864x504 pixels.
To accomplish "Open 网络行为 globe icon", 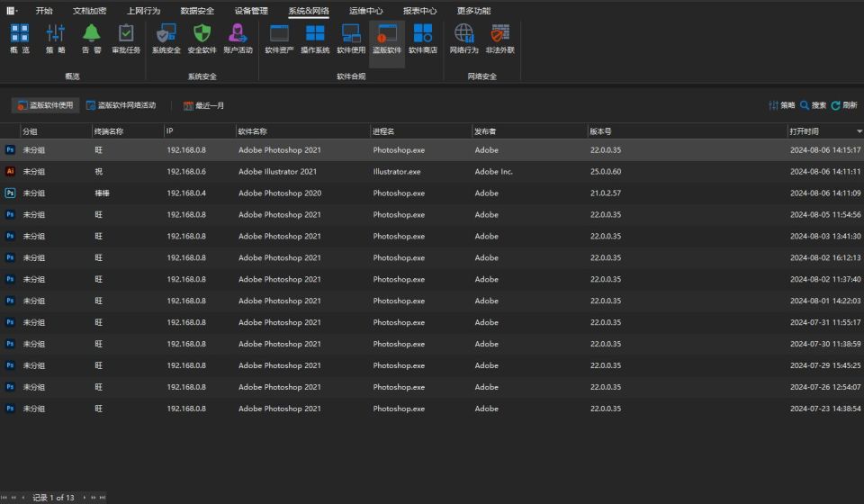I will (464, 33).
